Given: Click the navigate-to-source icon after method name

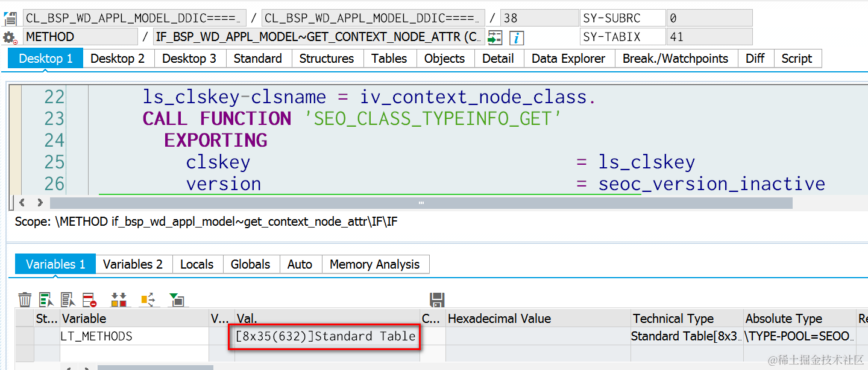Looking at the screenshot, I should [495, 37].
